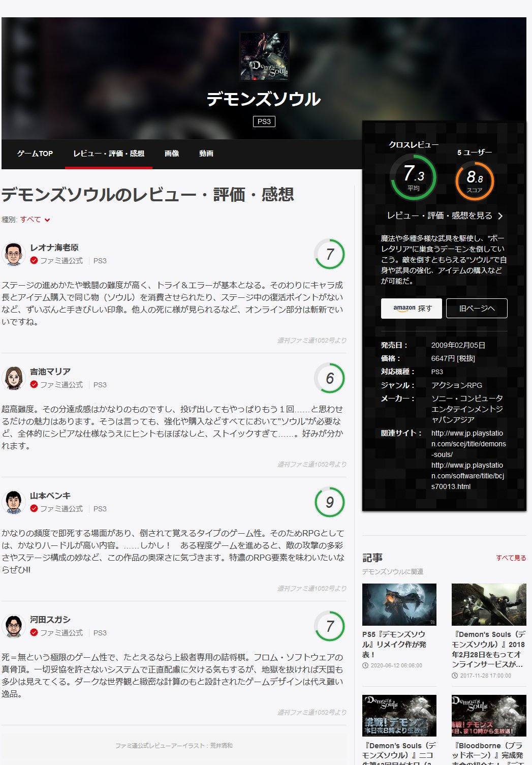The image size is (532, 765).
Task: Click the クロスレビュー label
Action: pyautogui.click(x=414, y=145)
